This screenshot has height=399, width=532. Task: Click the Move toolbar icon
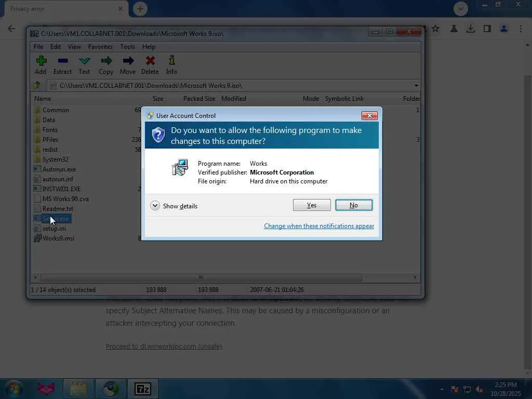tap(128, 64)
